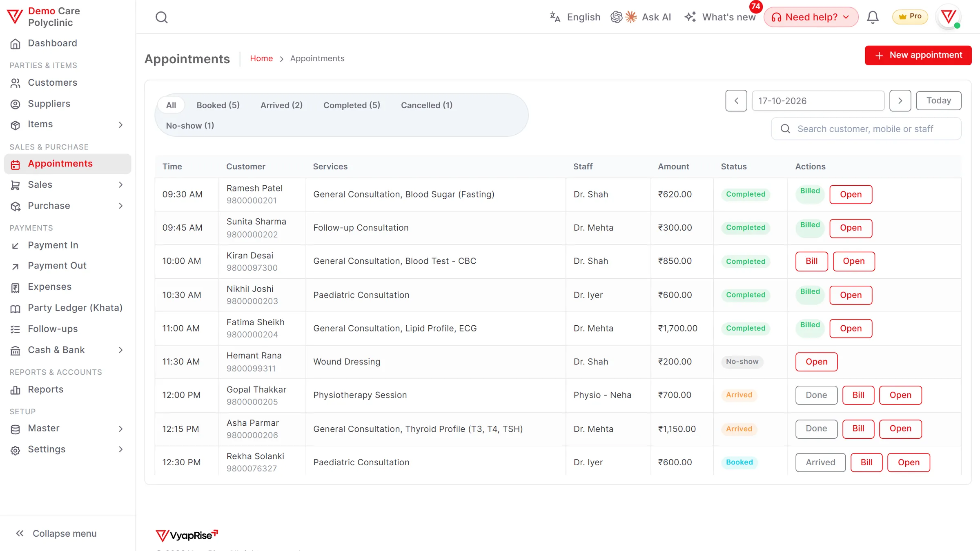This screenshot has height=551, width=980.
Task: Collapse the sidebar menu
Action: [56, 533]
